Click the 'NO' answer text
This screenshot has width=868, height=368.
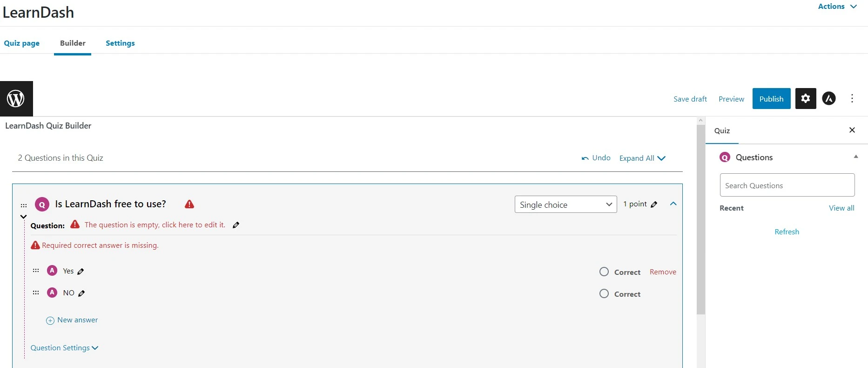click(x=69, y=293)
